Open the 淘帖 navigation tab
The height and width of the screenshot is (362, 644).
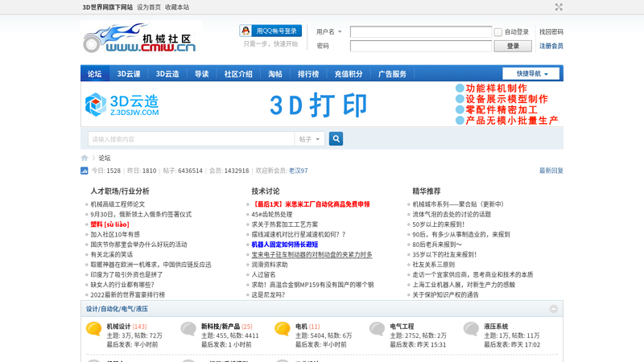pos(275,74)
